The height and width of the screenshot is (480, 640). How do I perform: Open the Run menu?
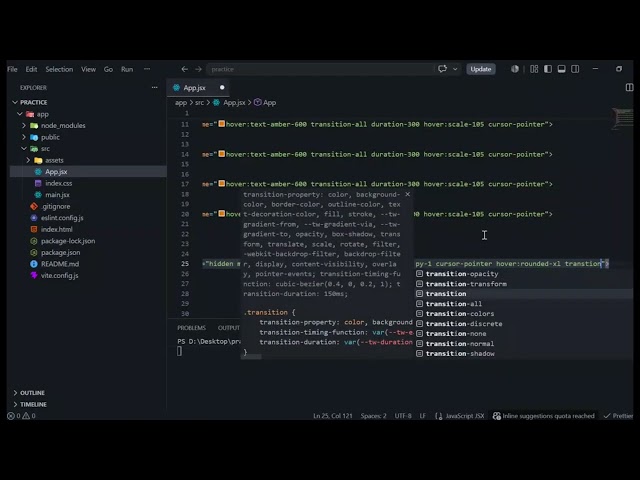127,69
